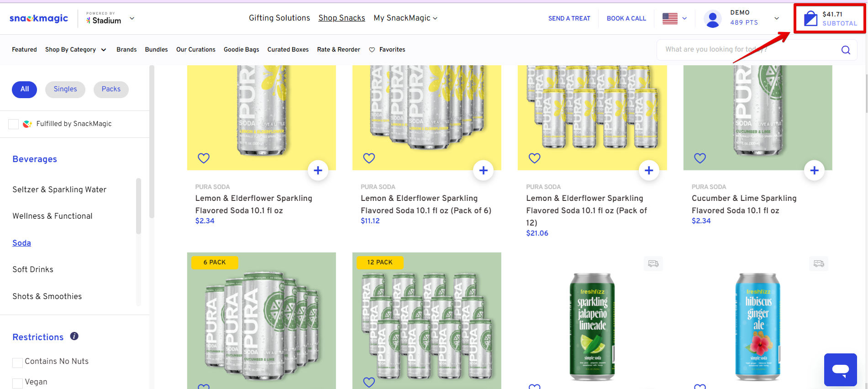Viewport: 868px width, 389px height.
Task: Click the sidebar filter scrollbar
Action: (152, 142)
